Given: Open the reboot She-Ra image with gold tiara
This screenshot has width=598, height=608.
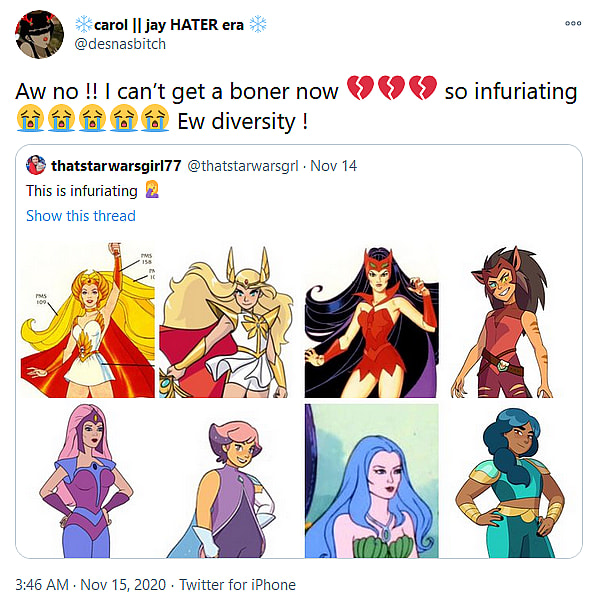Looking at the screenshot, I should [227, 322].
